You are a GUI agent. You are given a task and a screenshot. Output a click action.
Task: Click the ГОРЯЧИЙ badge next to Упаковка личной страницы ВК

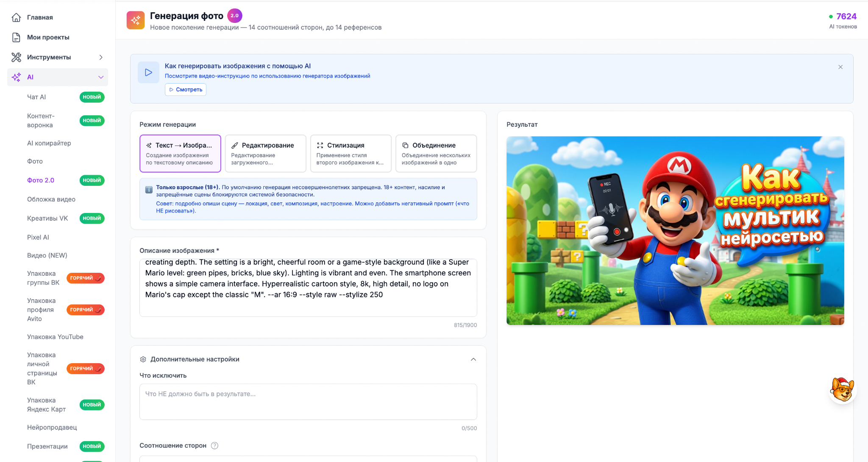[86, 369]
